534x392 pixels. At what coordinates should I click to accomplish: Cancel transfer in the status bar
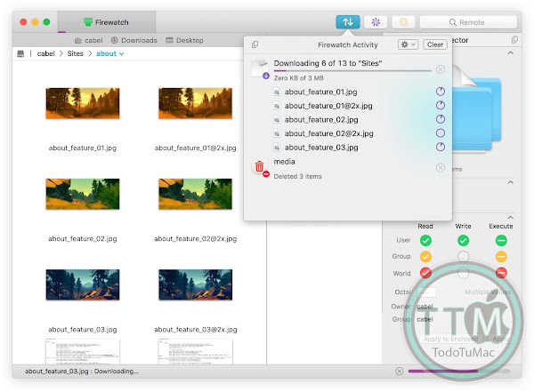pyautogui.click(x=400, y=371)
